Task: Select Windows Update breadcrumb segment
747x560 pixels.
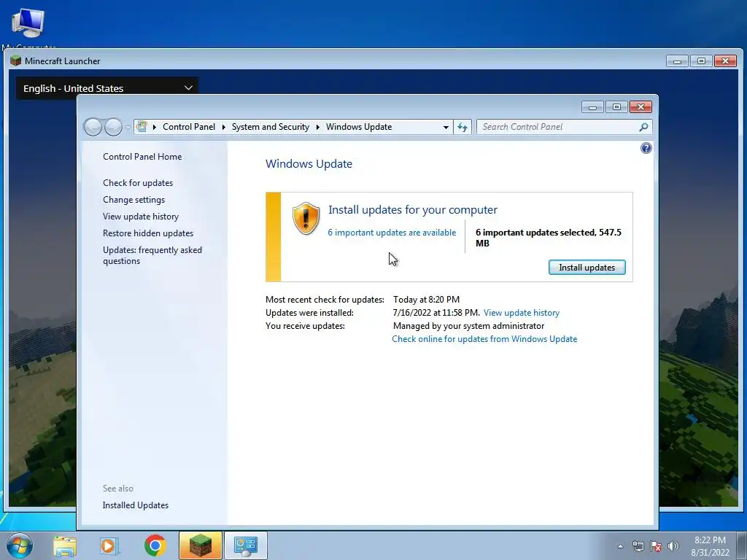Action: pos(359,127)
